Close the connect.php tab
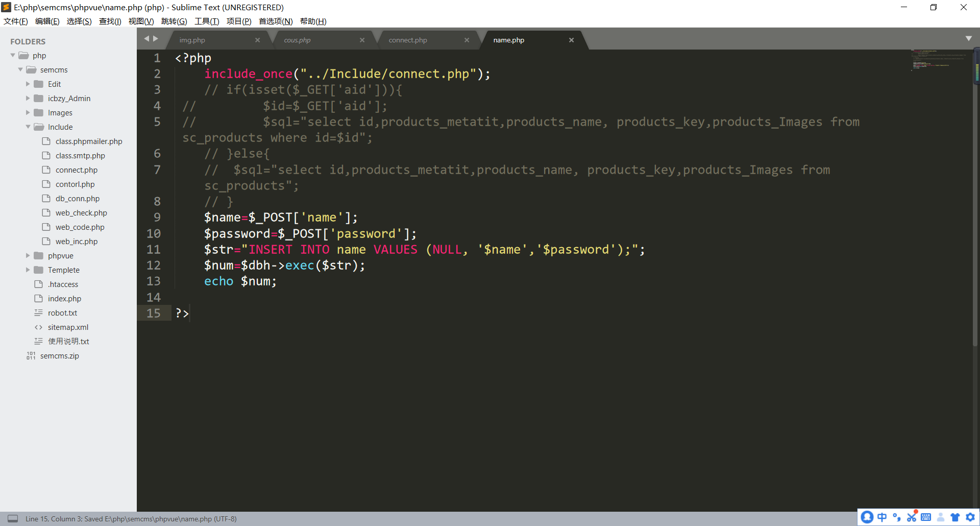Screen dimensions: 980x526 click(x=467, y=40)
